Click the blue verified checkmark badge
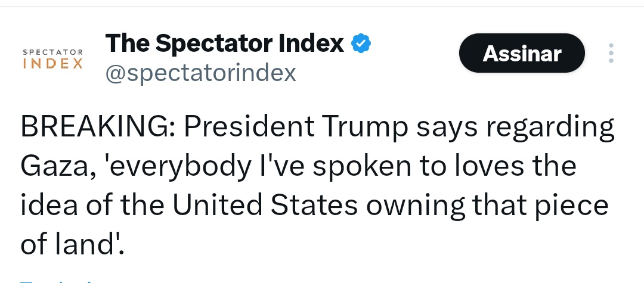644x283 pixels. pos(361,43)
